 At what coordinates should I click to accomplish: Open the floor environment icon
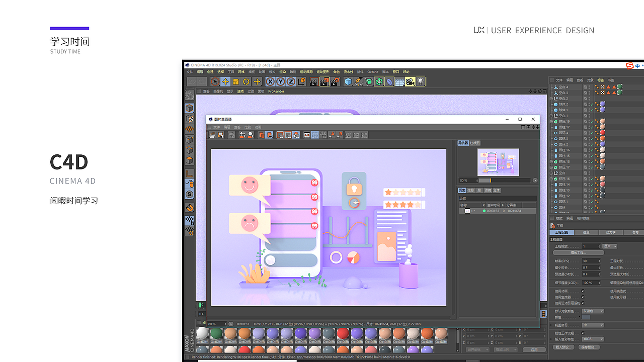click(399, 81)
